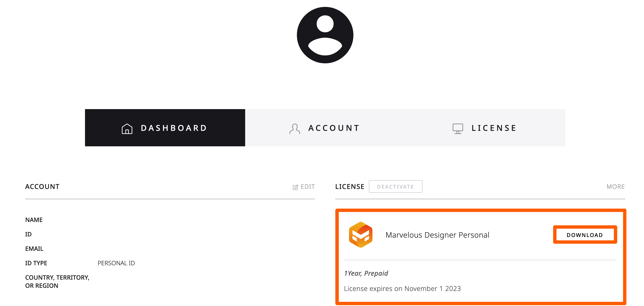644x306 pixels.
Task: Click the Download button for Marvelous Designer
Action: 585,235
